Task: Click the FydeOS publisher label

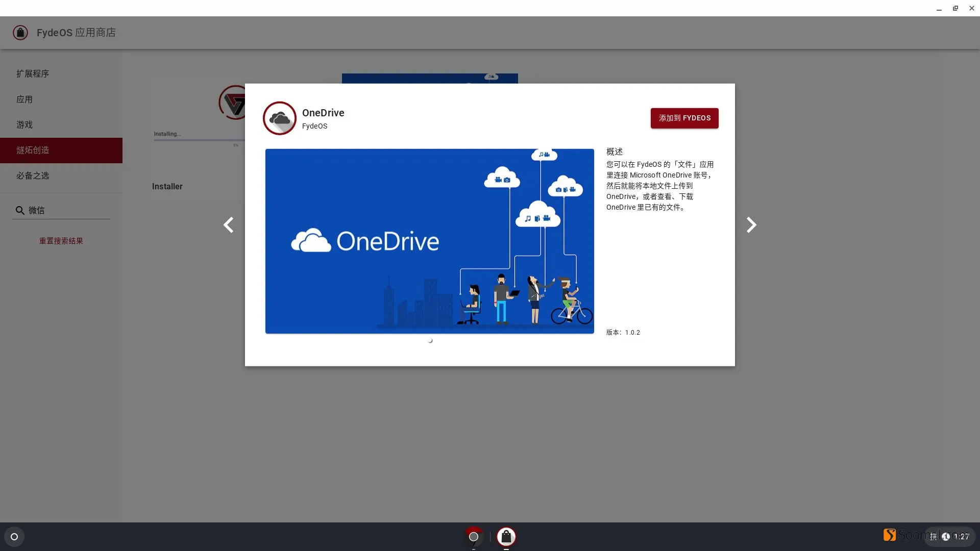Action: click(315, 126)
